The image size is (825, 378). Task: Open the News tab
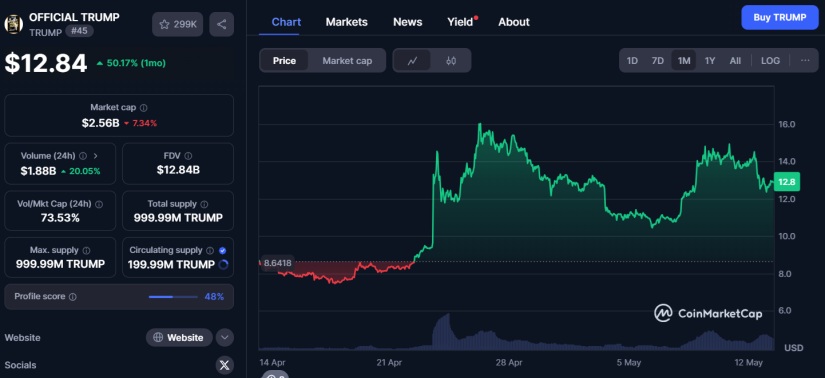(x=408, y=22)
